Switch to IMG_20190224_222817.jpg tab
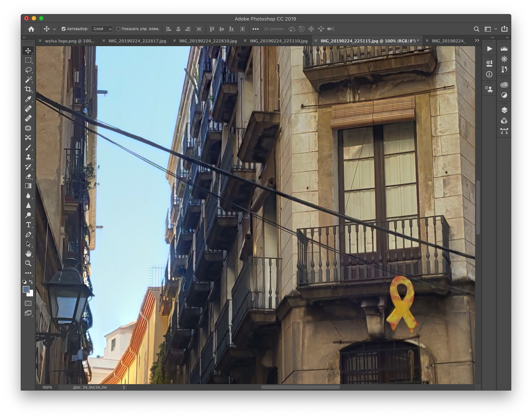The width and height of the screenshot is (532, 418). (x=137, y=41)
